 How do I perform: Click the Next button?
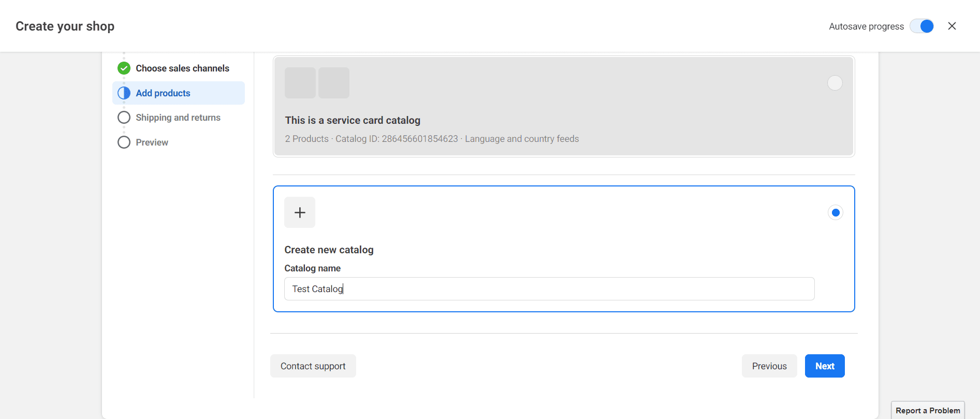[x=825, y=366]
